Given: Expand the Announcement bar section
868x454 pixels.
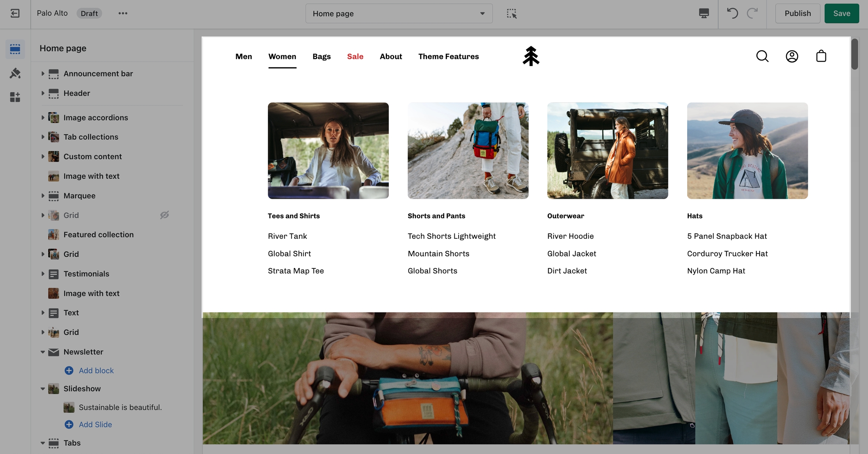Looking at the screenshot, I should click(x=43, y=74).
